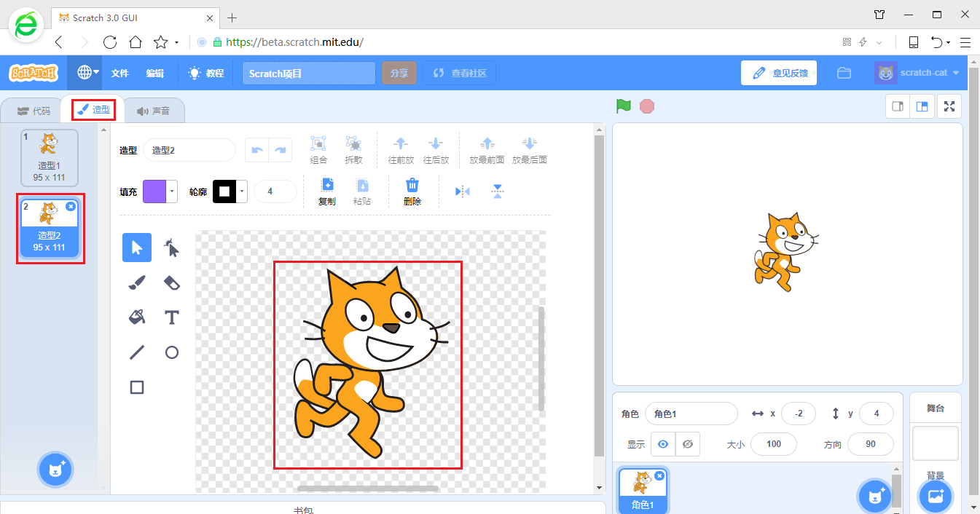980x514 pixels.
Task: Click the add costume cat button
Action: click(55, 470)
